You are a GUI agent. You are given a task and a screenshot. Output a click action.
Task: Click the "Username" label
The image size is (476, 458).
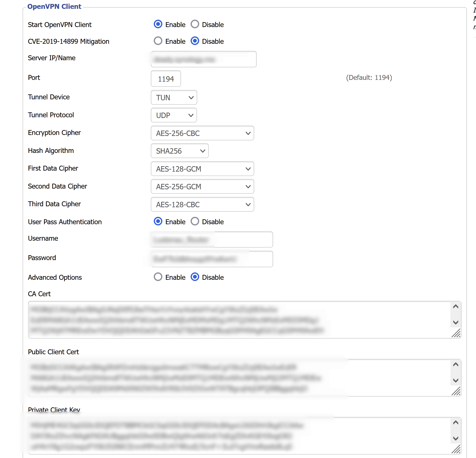click(43, 238)
